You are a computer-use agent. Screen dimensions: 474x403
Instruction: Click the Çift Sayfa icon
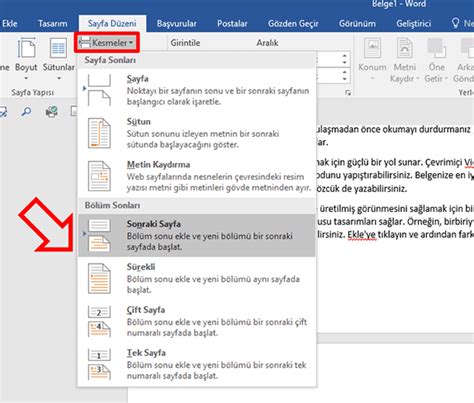[x=99, y=321]
